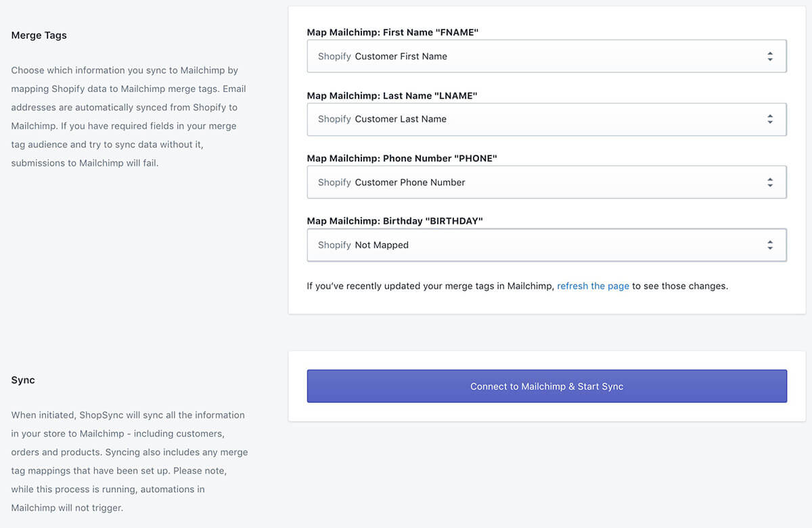The width and height of the screenshot is (812, 528).
Task: Open the First Name "FNAME" mapping dropdown
Action: tap(547, 56)
